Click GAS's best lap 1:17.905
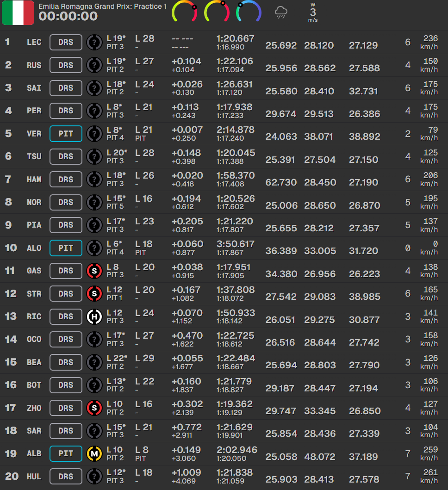This screenshot has width=448, height=490. [x=230, y=276]
